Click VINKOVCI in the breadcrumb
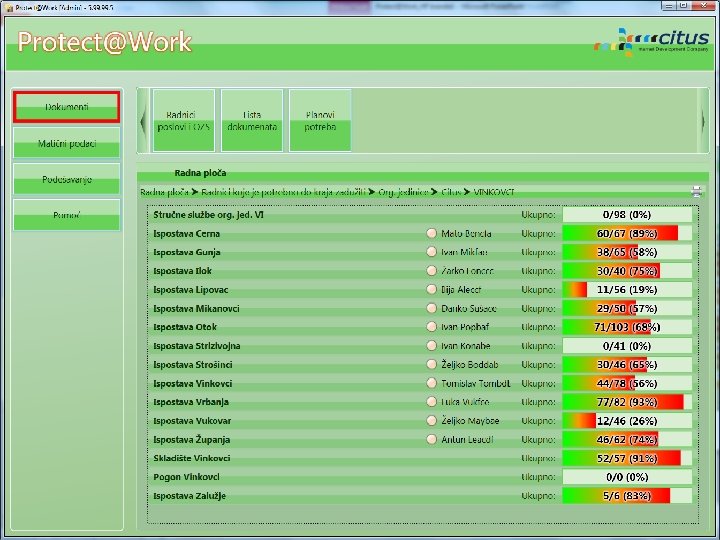Image resolution: width=720 pixels, height=540 pixels. pyautogui.click(x=494, y=192)
